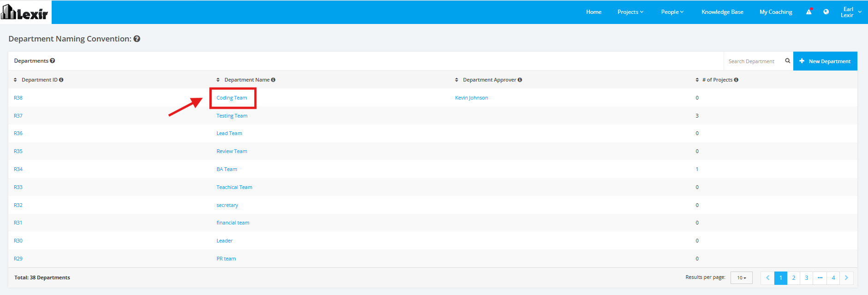Open the People dropdown menu
This screenshot has height=295, width=868.
tap(672, 12)
